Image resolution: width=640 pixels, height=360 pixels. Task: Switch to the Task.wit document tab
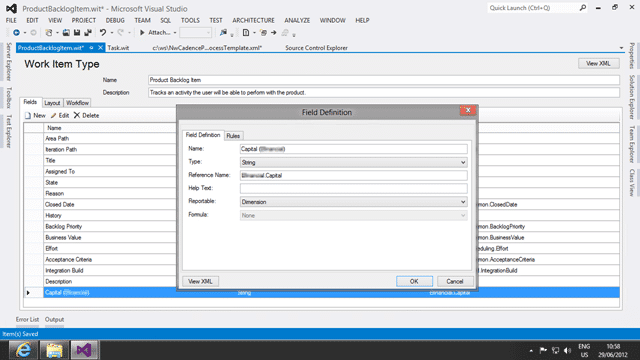[118, 48]
